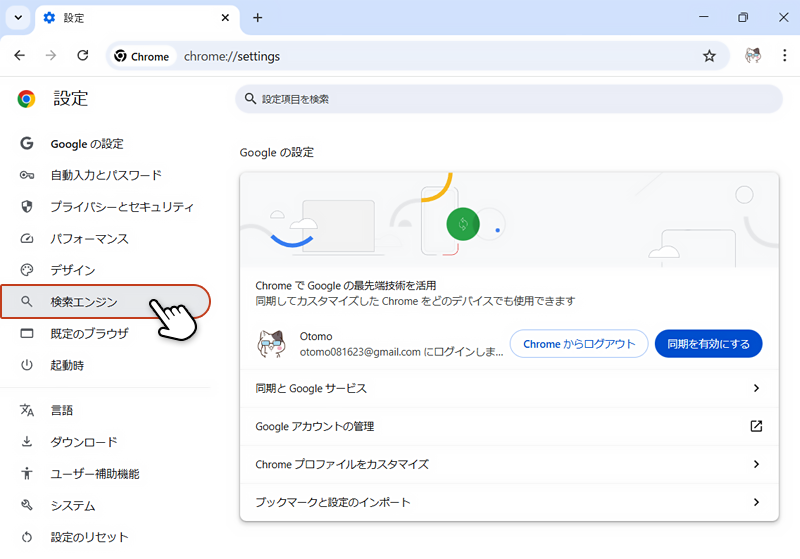Open 言語 section

coord(106,410)
